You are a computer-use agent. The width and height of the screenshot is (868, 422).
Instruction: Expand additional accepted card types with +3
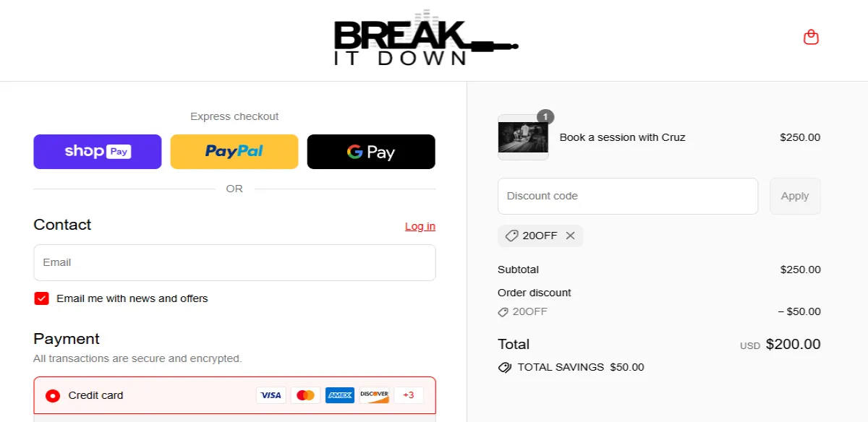[x=408, y=395]
